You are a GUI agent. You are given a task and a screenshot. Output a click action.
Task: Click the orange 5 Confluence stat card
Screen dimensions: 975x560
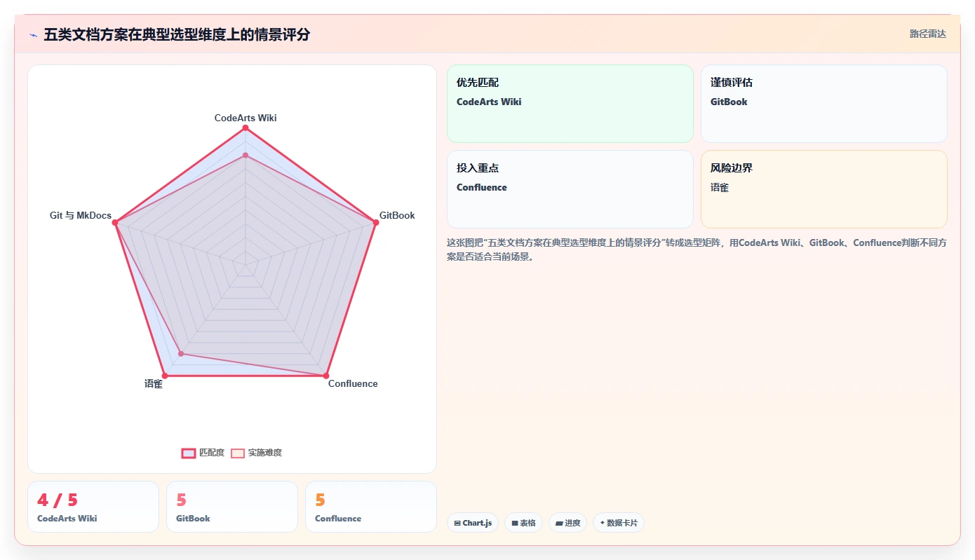click(x=371, y=507)
